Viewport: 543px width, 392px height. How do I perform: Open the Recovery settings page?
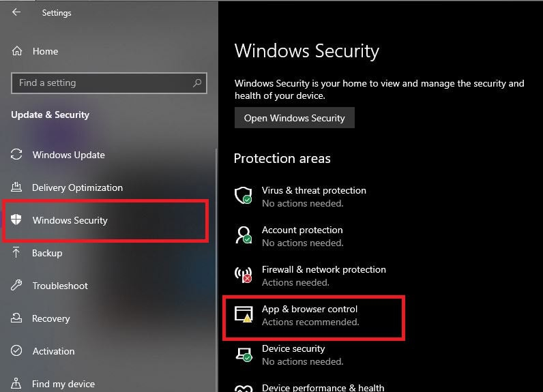[x=50, y=318]
